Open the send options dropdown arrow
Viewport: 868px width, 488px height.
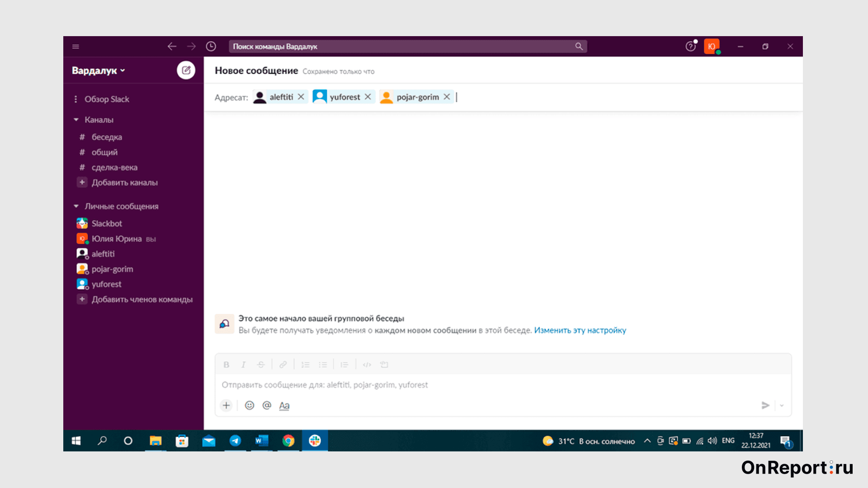782,405
